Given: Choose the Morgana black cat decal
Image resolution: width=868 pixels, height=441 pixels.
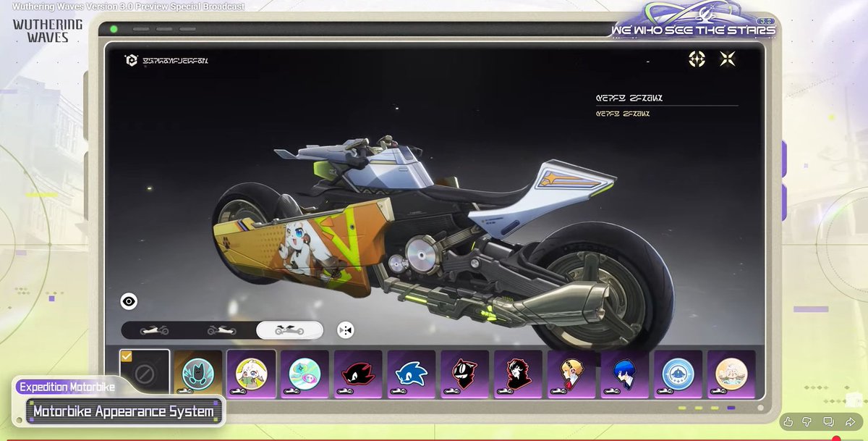Looking at the screenshot, I should tap(465, 374).
